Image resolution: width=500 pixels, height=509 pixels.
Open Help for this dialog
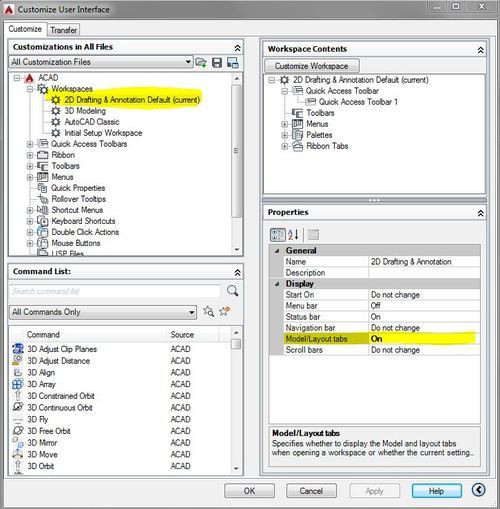coord(436,491)
